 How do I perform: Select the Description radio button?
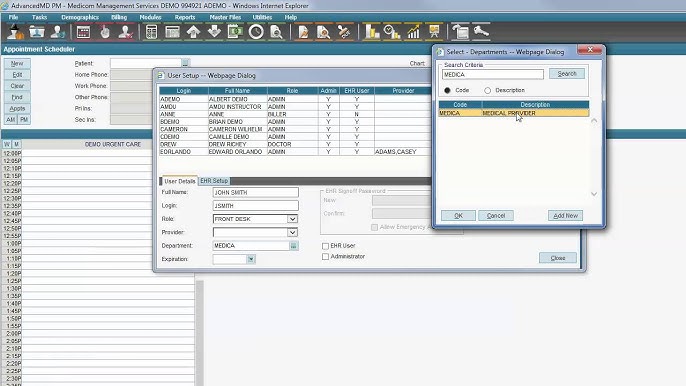point(487,90)
